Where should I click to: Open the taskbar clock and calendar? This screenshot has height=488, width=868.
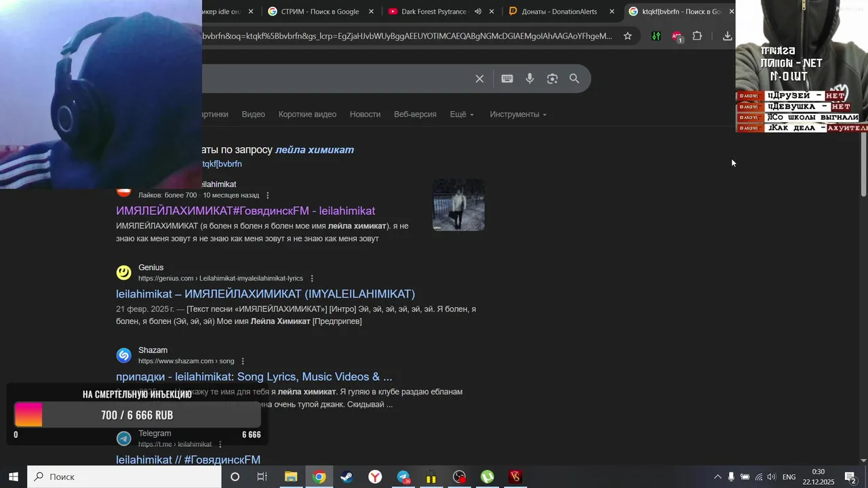(x=818, y=476)
